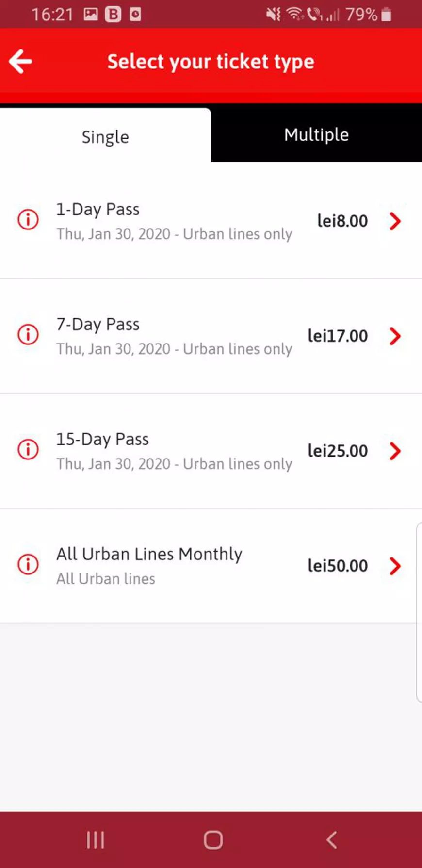Tap the screenshot notification icon in status bar
This screenshot has width=422, height=868.
[91, 15]
